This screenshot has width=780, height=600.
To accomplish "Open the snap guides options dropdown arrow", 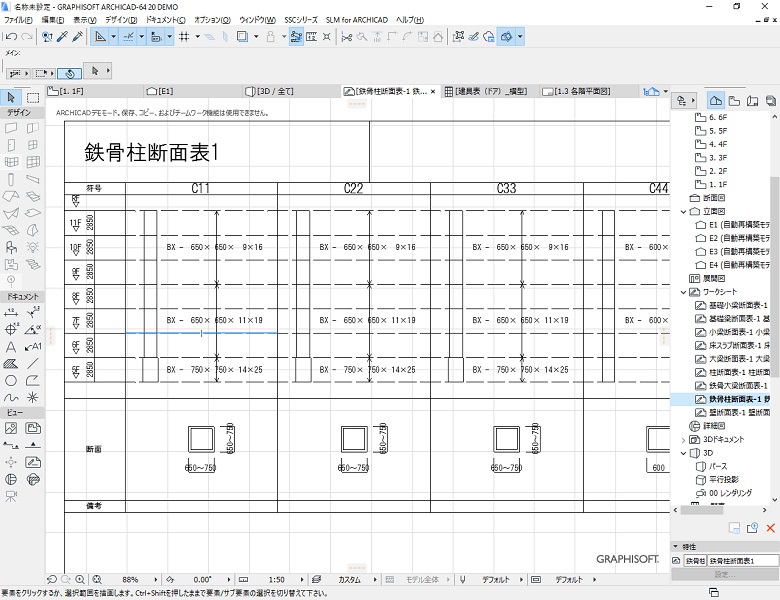I will click(141, 36).
